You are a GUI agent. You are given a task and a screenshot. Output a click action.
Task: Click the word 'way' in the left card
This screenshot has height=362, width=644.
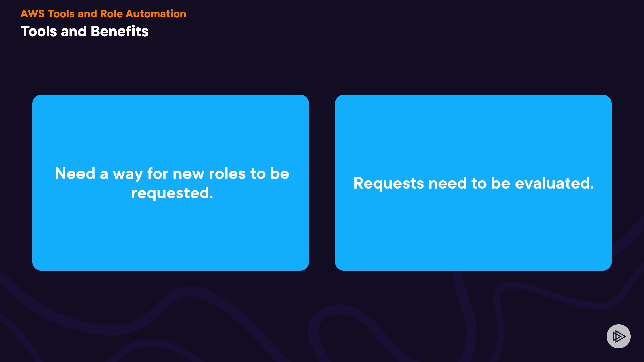[127, 174]
